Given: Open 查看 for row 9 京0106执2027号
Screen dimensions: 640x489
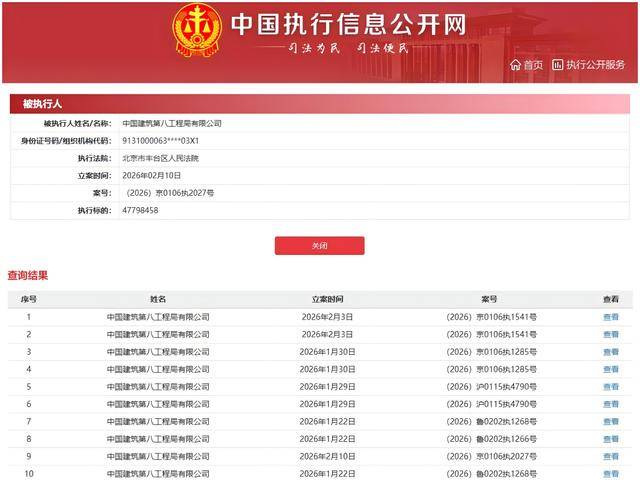Looking at the screenshot, I should [610, 456].
